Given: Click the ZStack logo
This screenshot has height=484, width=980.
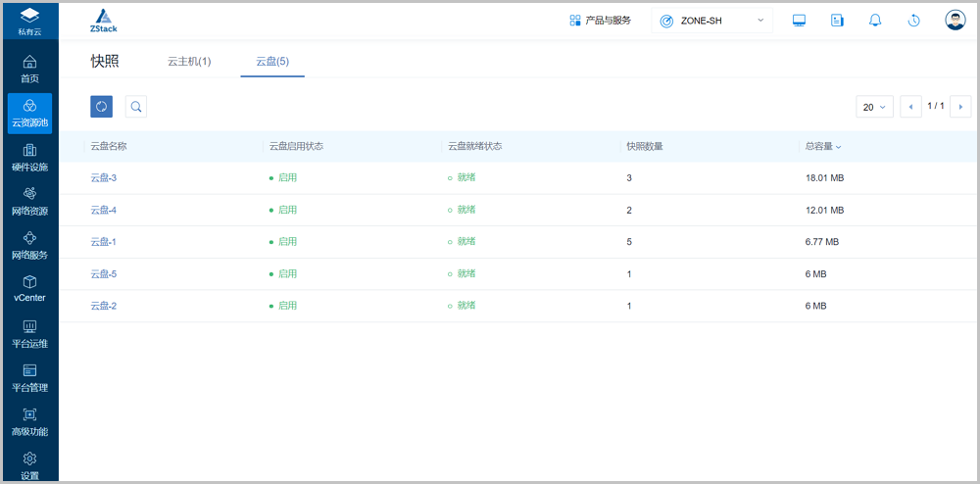Looking at the screenshot, I should click(103, 21).
